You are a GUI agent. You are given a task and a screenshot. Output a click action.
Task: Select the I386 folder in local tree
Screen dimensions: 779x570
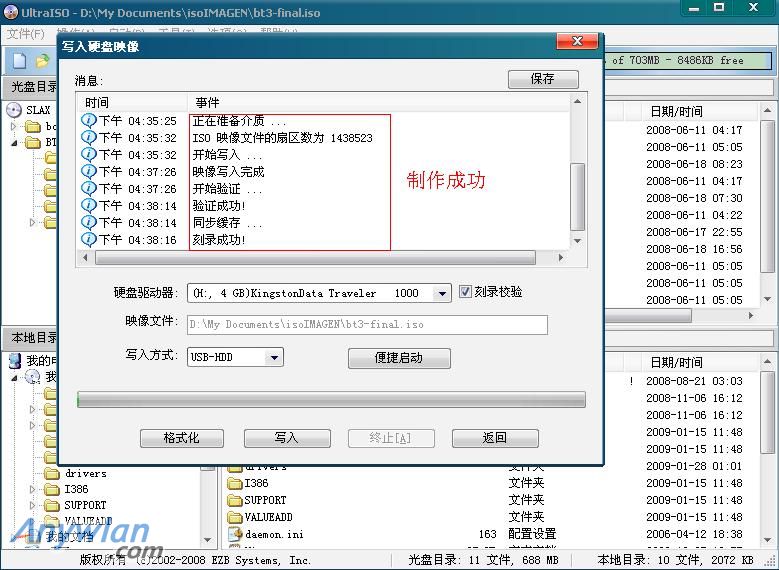(x=76, y=489)
